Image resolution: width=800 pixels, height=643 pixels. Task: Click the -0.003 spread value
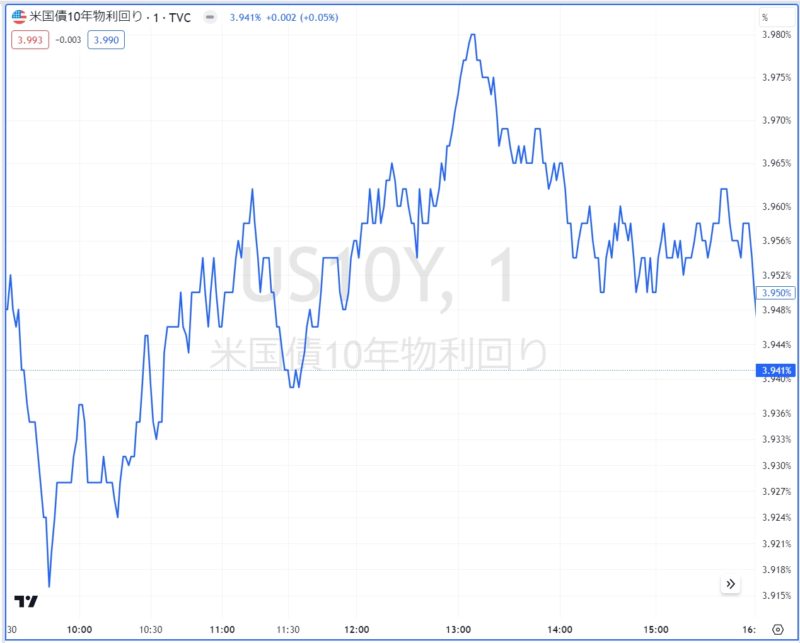coord(67,40)
